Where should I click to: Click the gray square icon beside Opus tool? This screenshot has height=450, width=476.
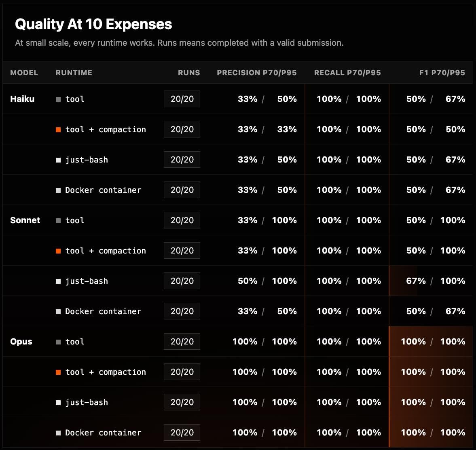point(58,342)
